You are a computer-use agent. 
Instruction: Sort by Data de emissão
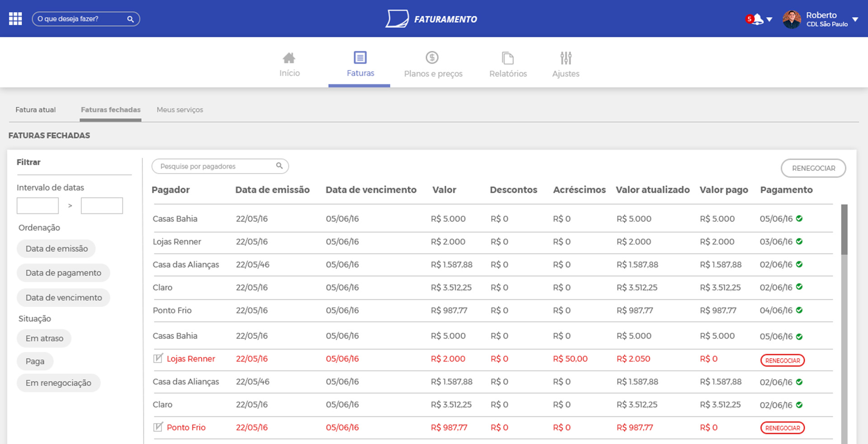[x=57, y=248]
